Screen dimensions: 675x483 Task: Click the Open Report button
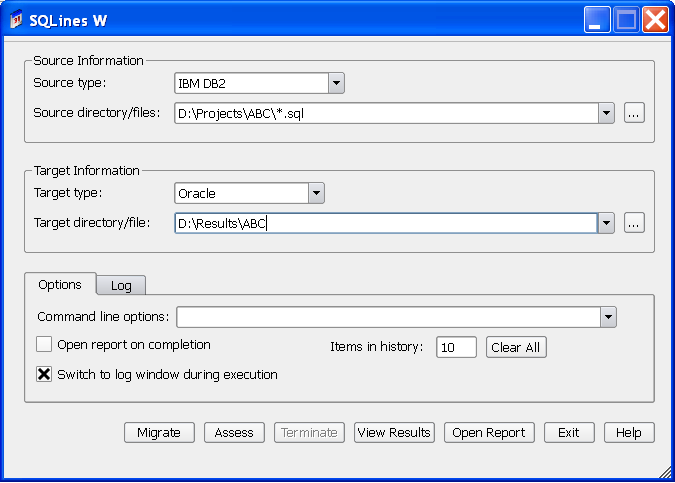click(489, 432)
